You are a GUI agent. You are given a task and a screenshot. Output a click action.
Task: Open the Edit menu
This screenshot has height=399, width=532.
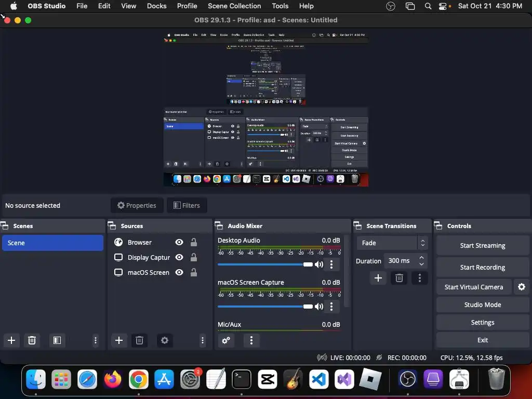click(x=104, y=6)
